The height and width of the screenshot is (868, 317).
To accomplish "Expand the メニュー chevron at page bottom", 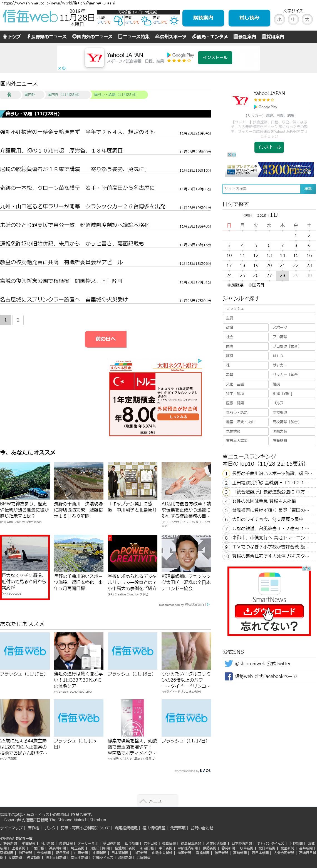I will click(x=143, y=800).
